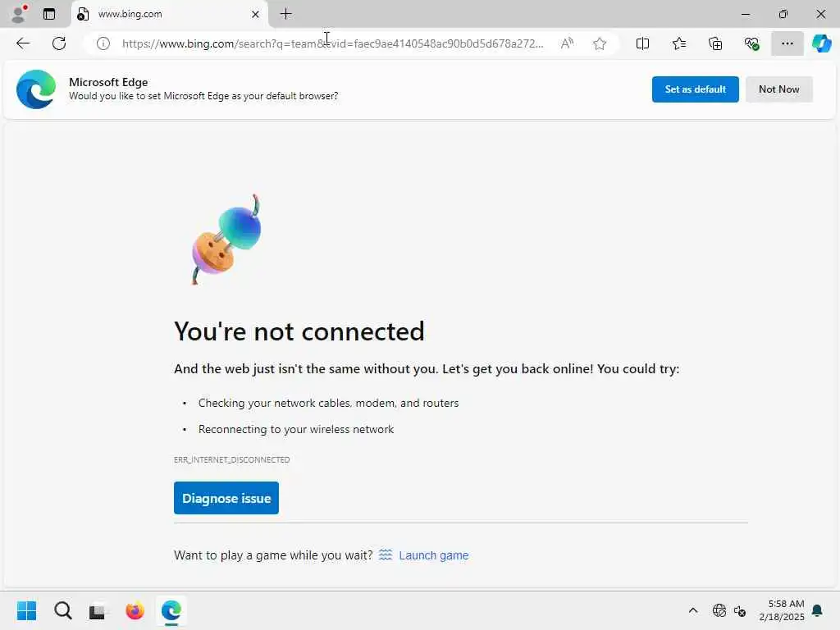Click the Diagnose issue button
Screen dimensions: 840x630
tap(226, 498)
